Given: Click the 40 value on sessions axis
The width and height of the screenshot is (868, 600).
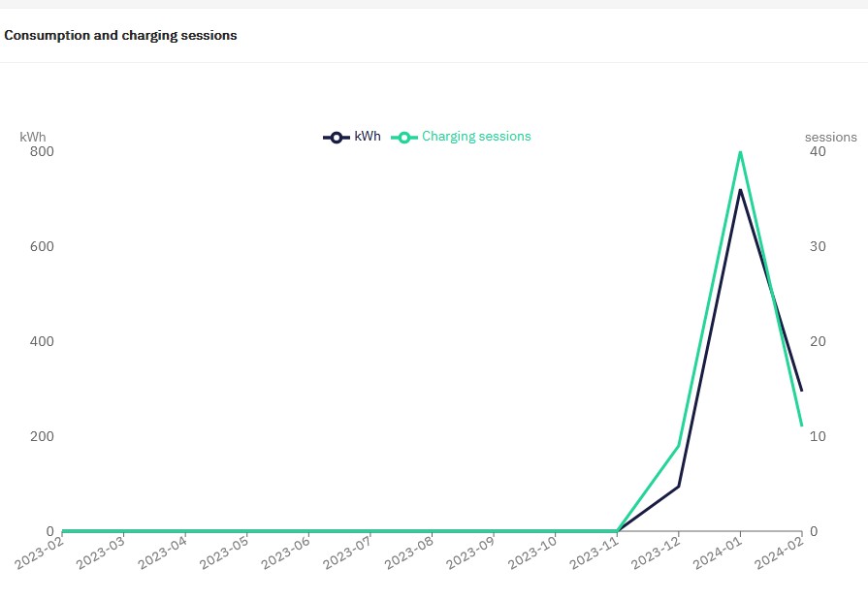Looking at the screenshot, I should click(x=818, y=151).
